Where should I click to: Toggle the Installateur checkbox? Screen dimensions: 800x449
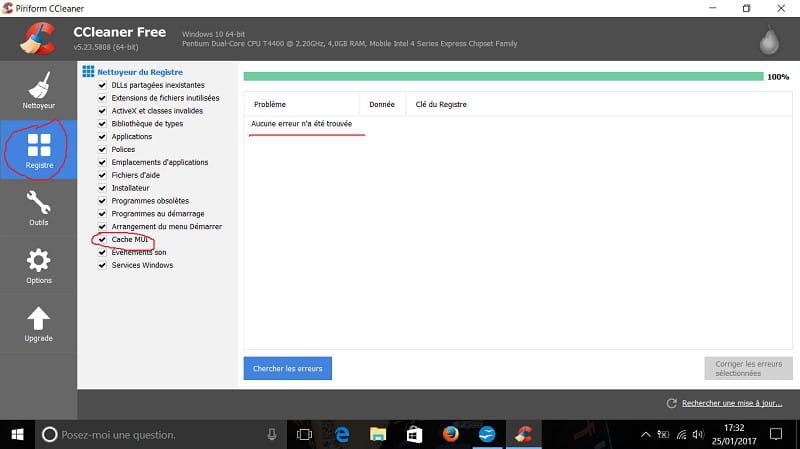pos(102,188)
